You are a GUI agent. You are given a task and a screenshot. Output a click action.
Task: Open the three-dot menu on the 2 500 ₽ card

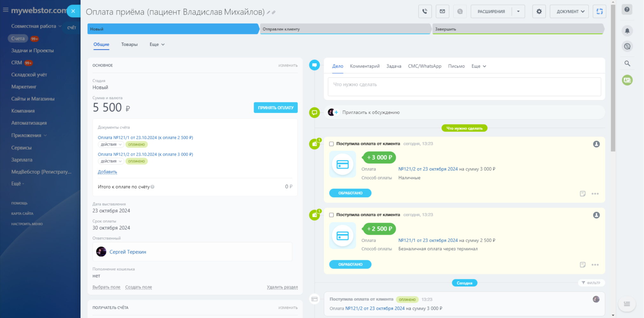pos(595,265)
